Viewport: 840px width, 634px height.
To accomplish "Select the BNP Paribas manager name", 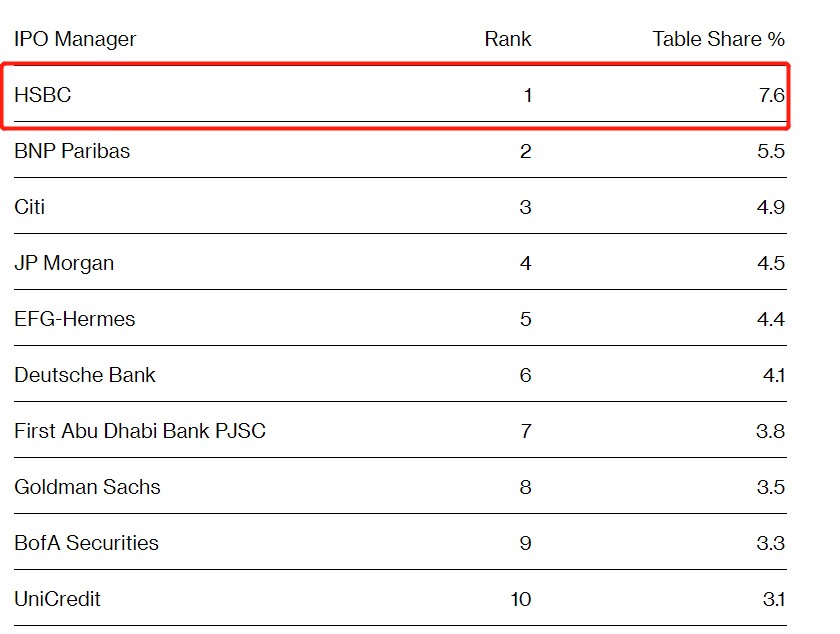I will pos(72,152).
